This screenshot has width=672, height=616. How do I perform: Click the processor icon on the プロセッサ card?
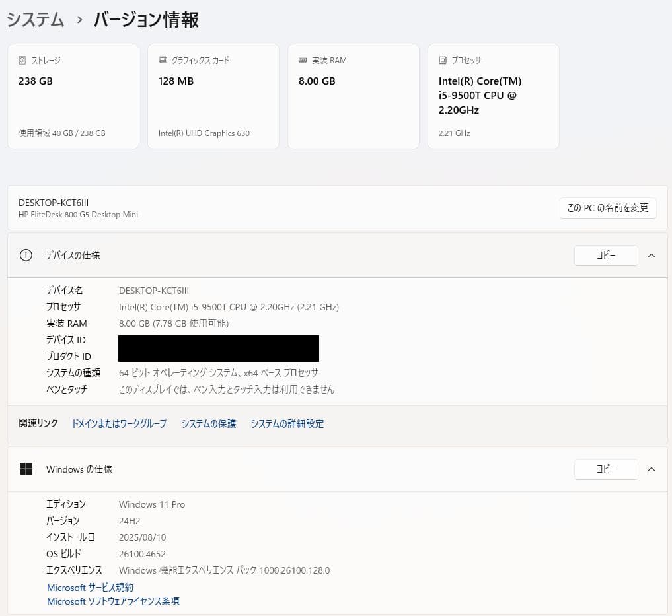tap(441, 60)
